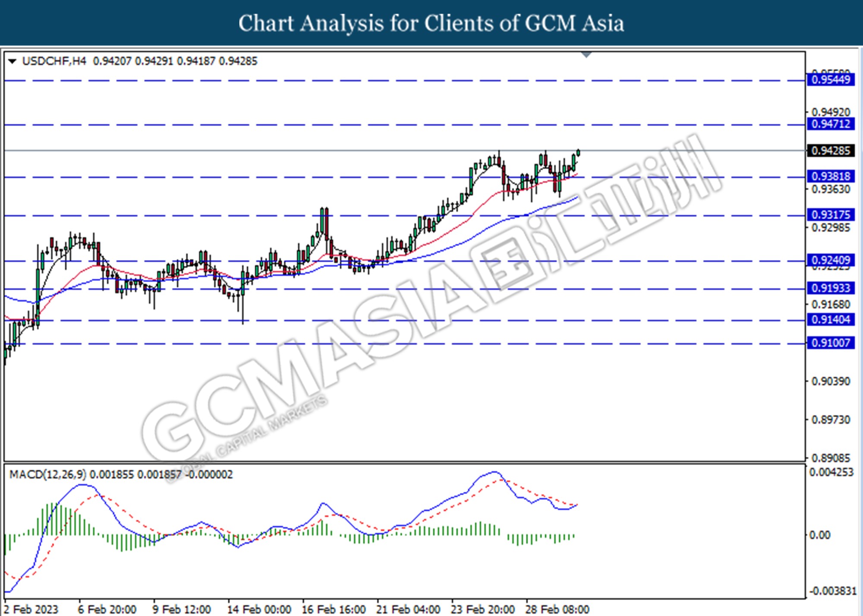This screenshot has height=616, width=863.
Task: Click the 0.91680 price scale value
Action: (x=831, y=305)
